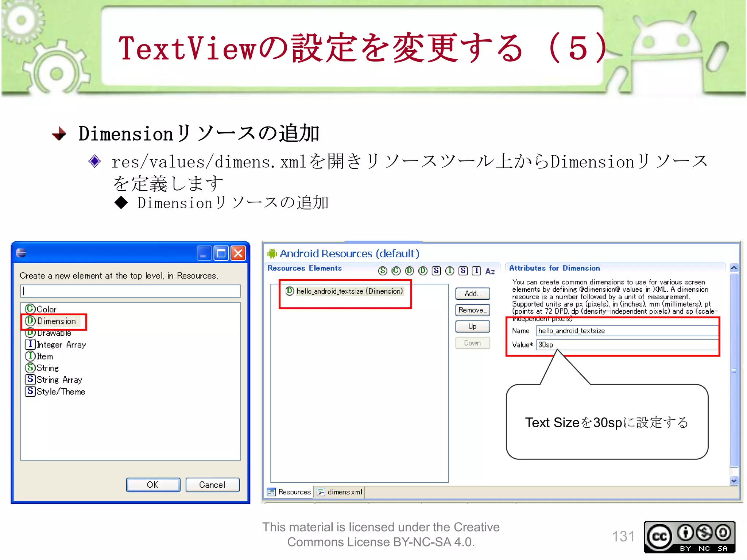Select String Array in the element list

click(x=54, y=379)
